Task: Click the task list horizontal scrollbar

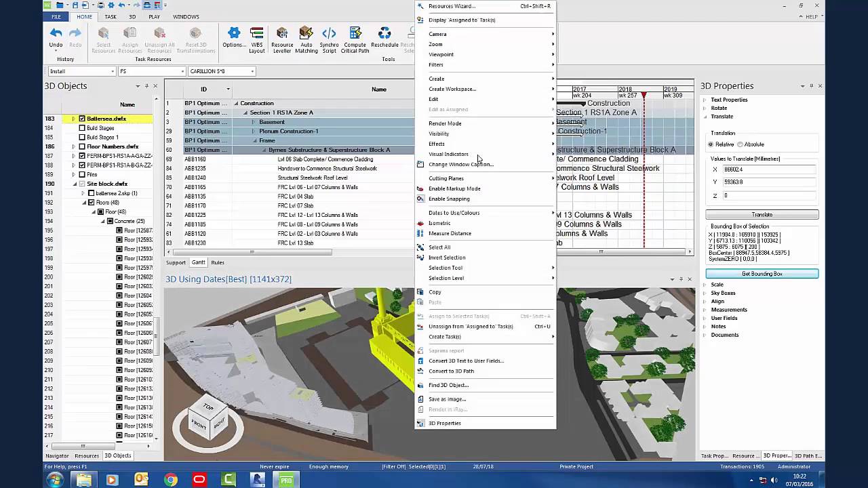Action: [252, 252]
